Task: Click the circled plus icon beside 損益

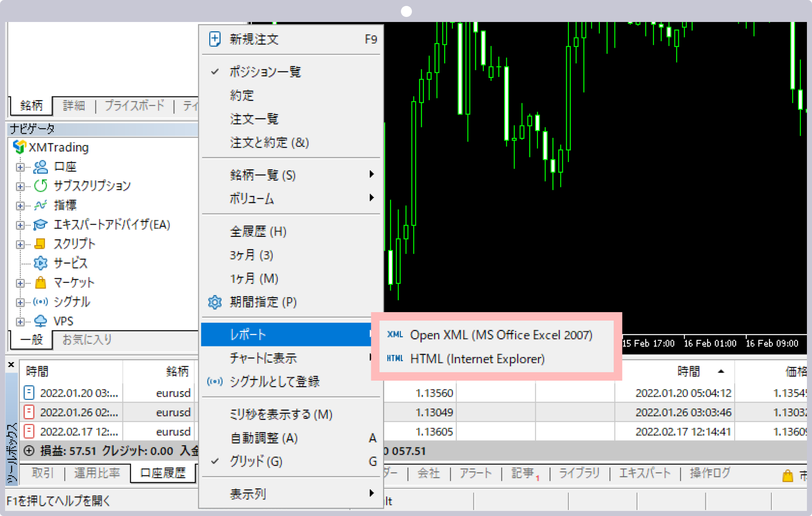Action: coord(29,451)
